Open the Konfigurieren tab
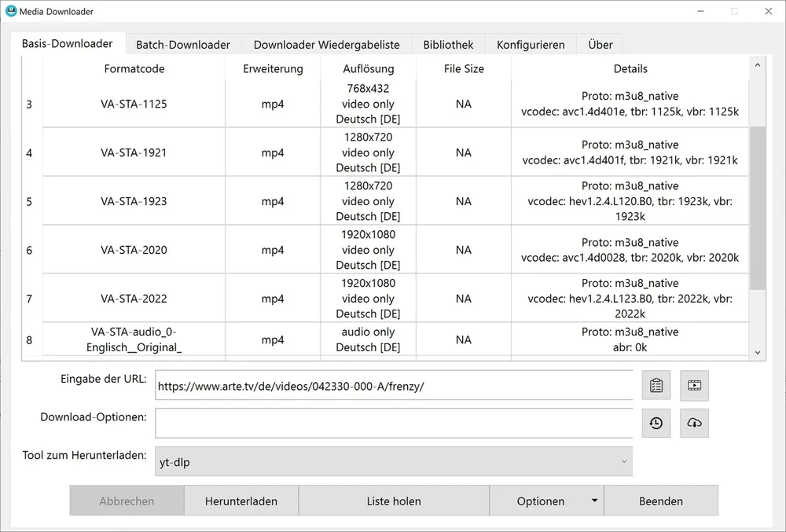Image resolution: width=786 pixels, height=532 pixels. (531, 45)
